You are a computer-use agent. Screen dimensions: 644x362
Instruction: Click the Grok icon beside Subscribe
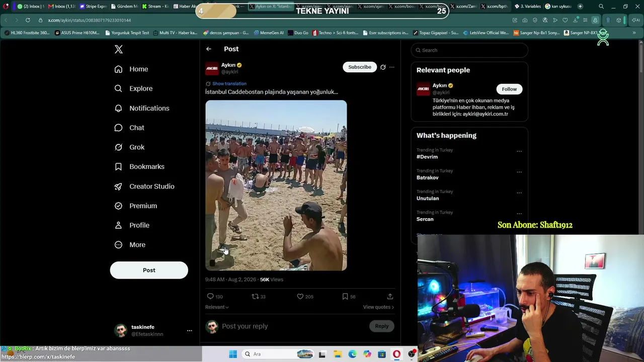coord(383,67)
